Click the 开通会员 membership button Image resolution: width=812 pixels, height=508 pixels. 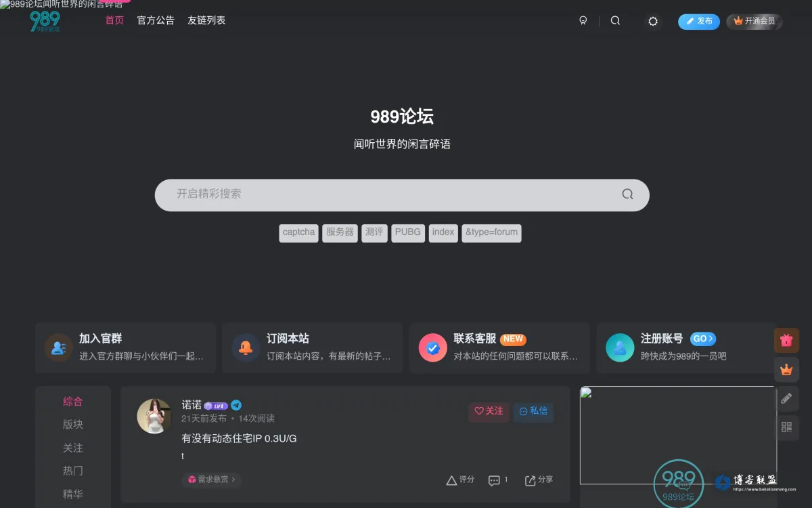tap(754, 21)
